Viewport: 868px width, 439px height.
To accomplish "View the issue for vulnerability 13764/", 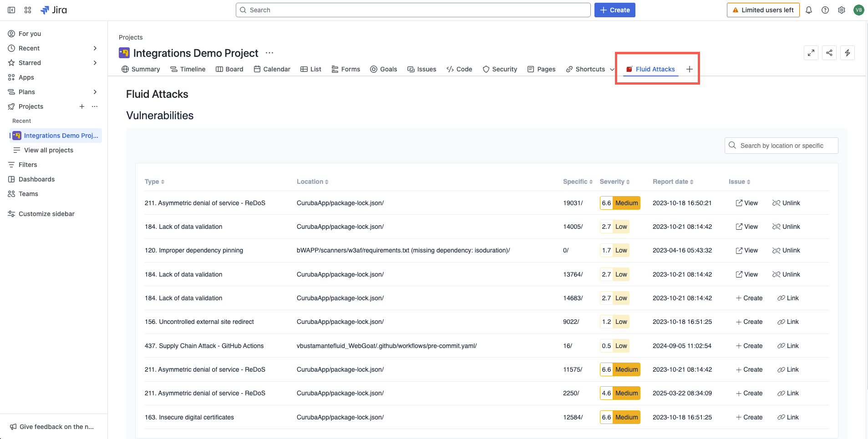I will pyautogui.click(x=746, y=274).
